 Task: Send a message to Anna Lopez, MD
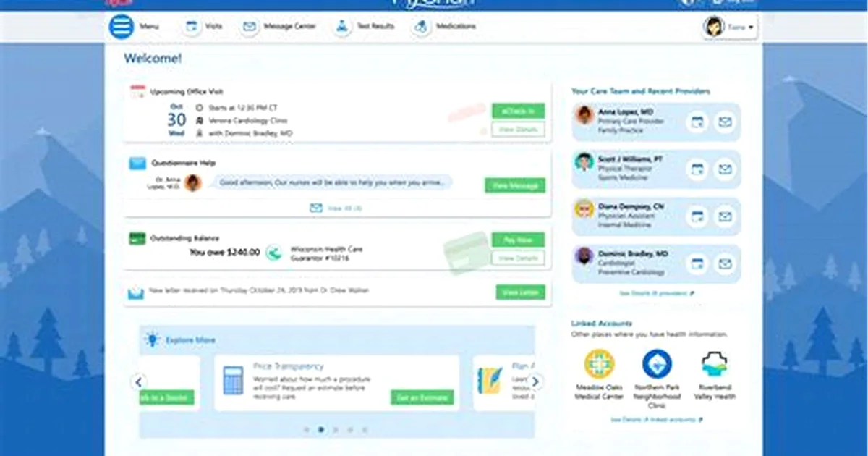coord(724,122)
